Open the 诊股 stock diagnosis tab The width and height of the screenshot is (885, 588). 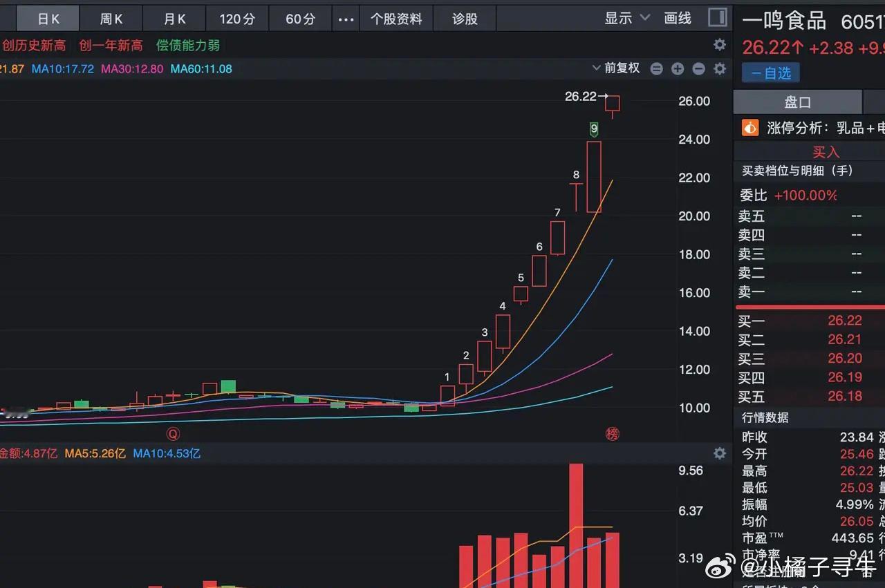tap(465, 19)
